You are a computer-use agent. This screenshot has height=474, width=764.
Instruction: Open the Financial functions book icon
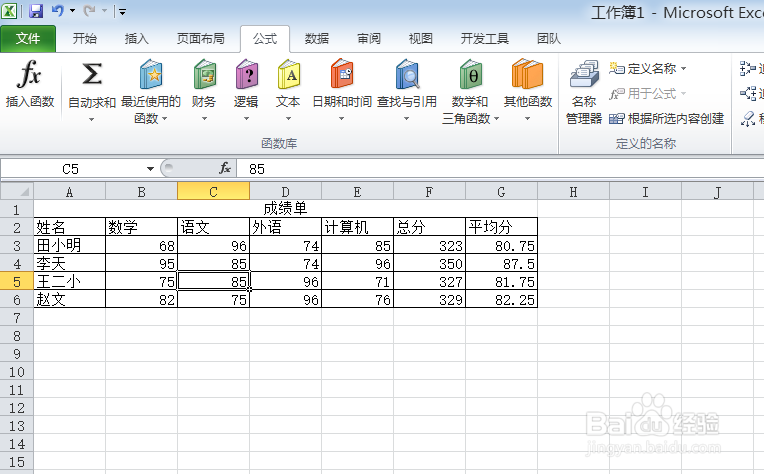point(204,74)
